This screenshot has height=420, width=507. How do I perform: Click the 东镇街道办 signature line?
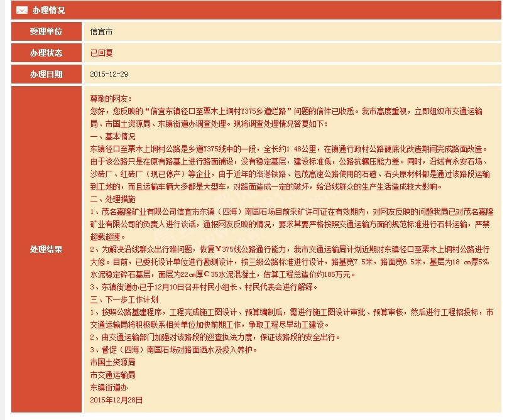[109, 387]
